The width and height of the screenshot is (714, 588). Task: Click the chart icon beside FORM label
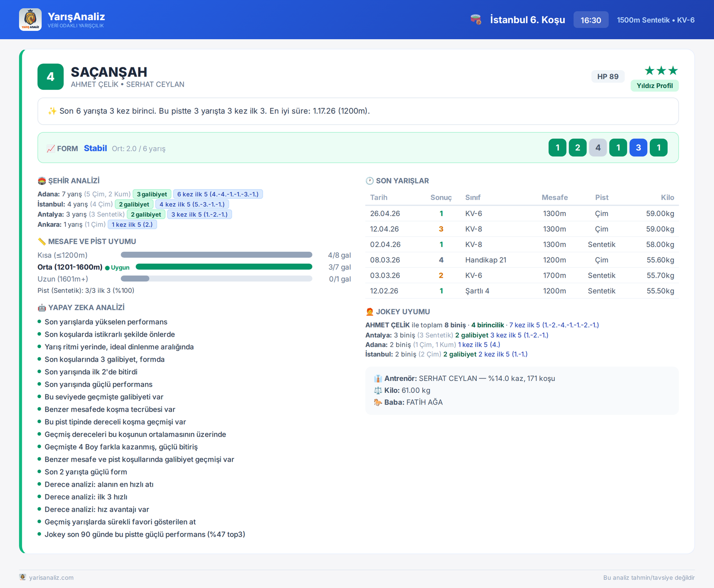pos(51,149)
